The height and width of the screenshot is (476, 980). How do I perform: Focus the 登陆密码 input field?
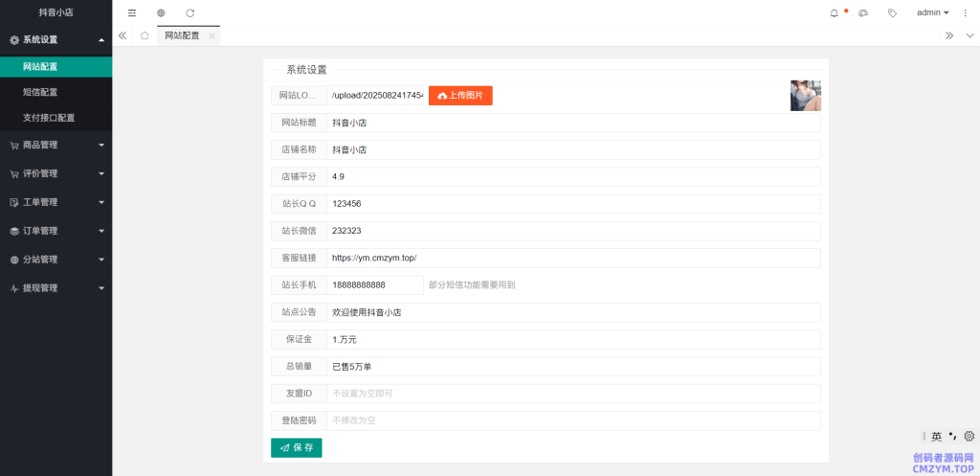pos(573,421)
